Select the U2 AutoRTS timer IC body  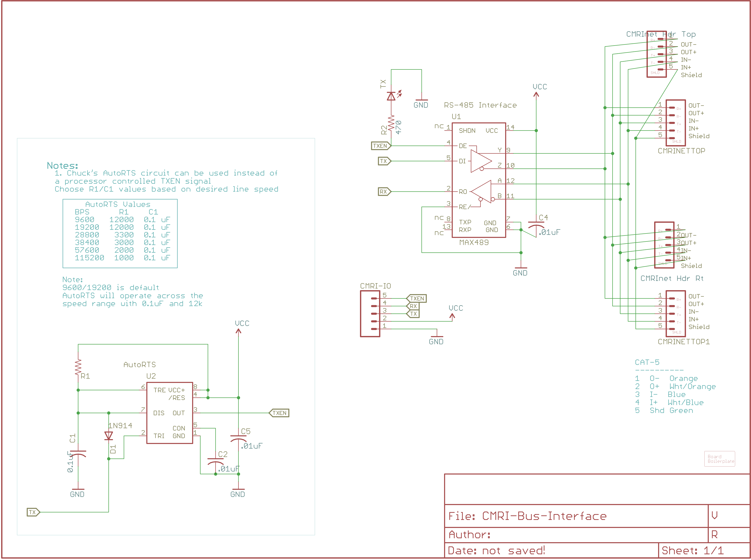coord(169,413)
